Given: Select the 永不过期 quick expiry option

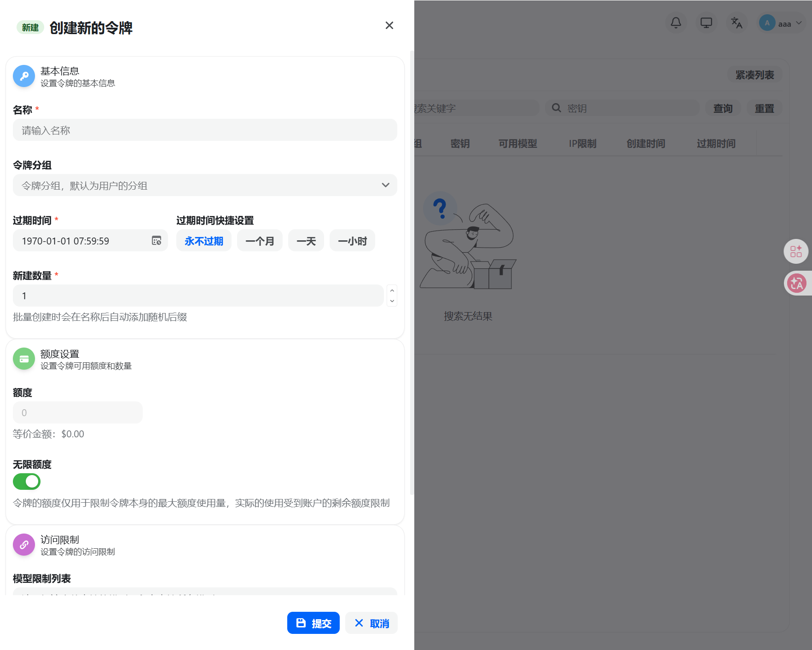Looking at the screenshot, I should pos(203,240).
